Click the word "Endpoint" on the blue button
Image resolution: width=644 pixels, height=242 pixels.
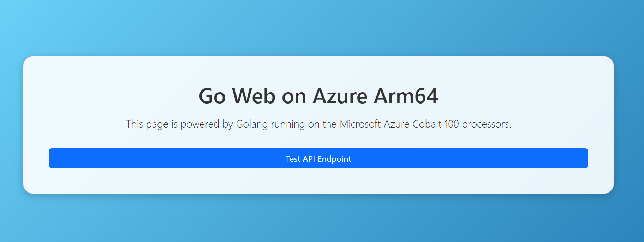point(334,159)
